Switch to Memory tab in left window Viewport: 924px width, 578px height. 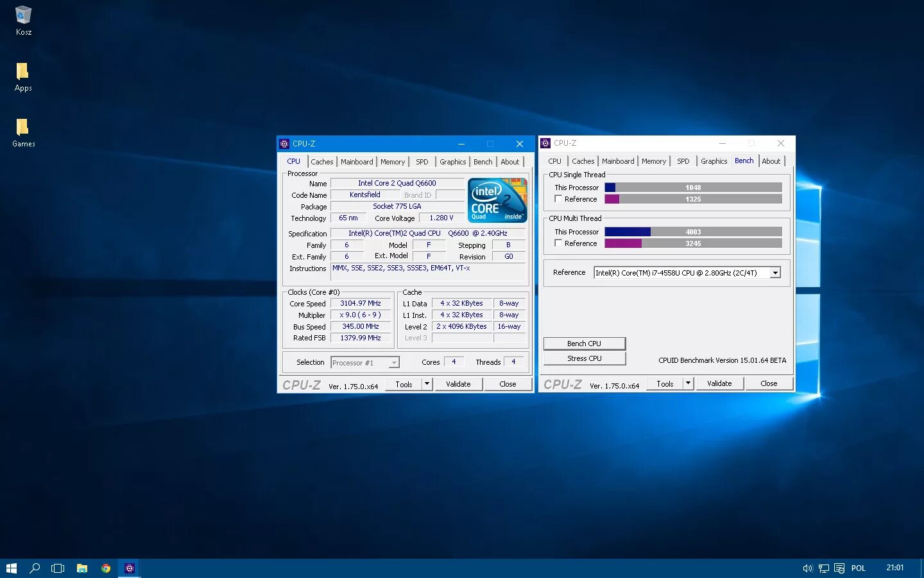(393, 162)
